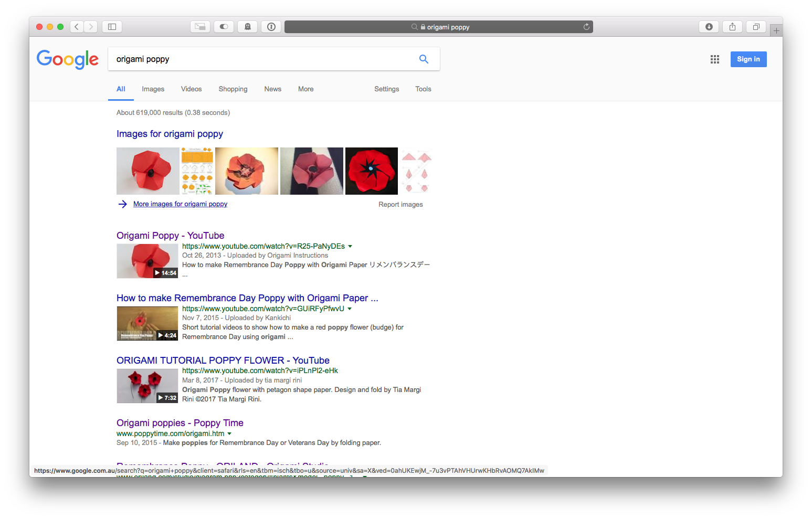
Task: Switch to the Videos tab
Action: click(192, 89)
